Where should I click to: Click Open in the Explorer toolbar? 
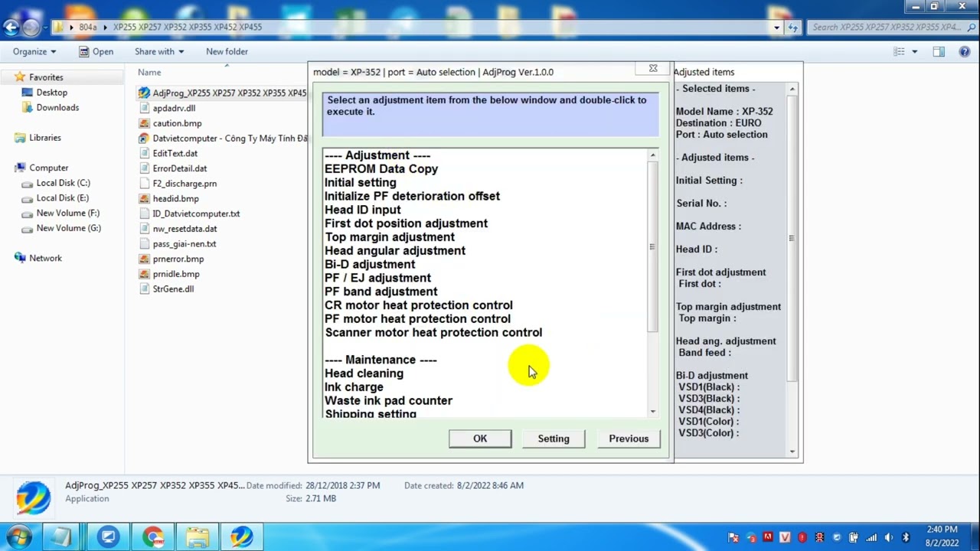[x=96, y=51]
